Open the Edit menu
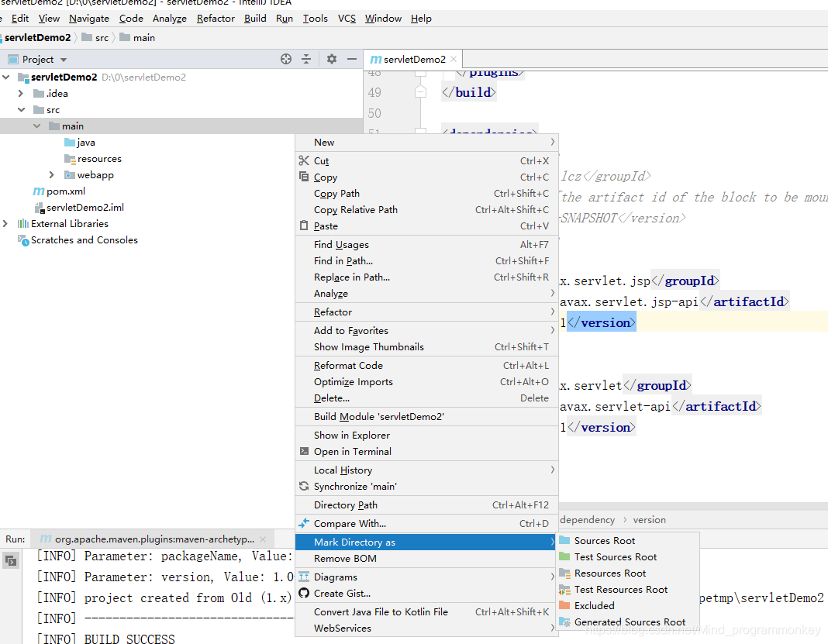The height and width of the screenshot is (644, 828). click(x=20, y=19)
